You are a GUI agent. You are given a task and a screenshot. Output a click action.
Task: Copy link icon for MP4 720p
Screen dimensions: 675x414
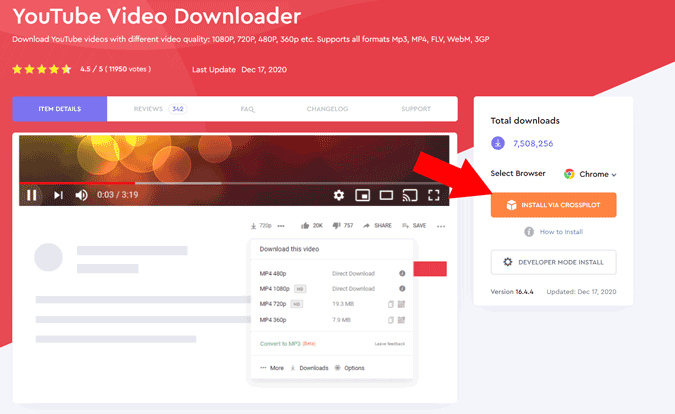[x=391, y=304]
